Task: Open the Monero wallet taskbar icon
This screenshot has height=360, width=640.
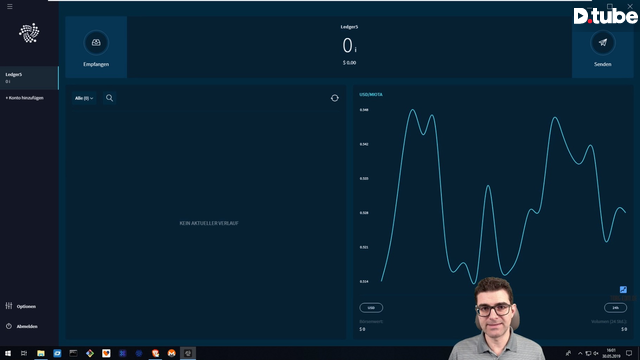Action: pos(171,353)
